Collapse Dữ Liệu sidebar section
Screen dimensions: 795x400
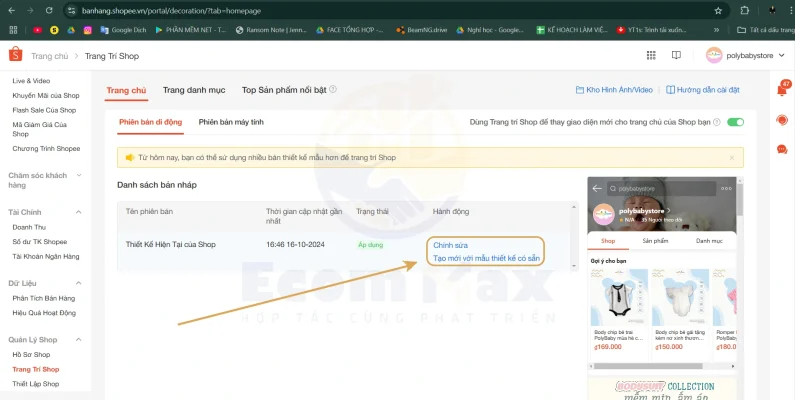(x=79, y=283)
